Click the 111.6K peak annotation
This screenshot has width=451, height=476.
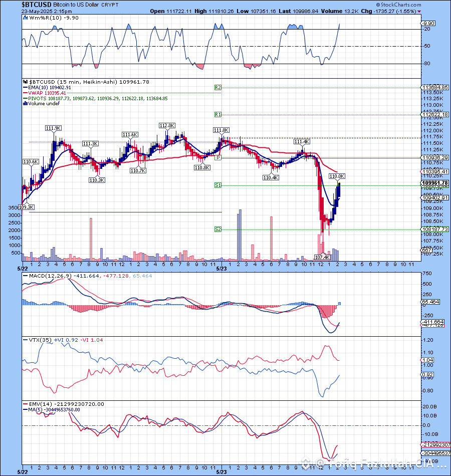coord(130,134)
